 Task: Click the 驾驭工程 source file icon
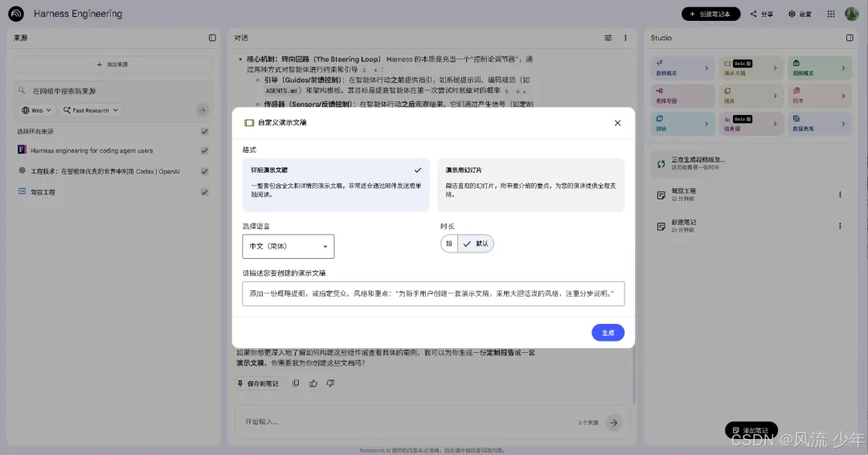22,191
